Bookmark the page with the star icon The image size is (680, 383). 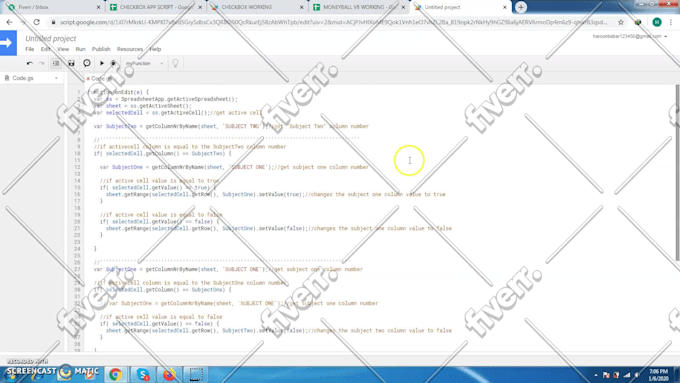[621, 22]
